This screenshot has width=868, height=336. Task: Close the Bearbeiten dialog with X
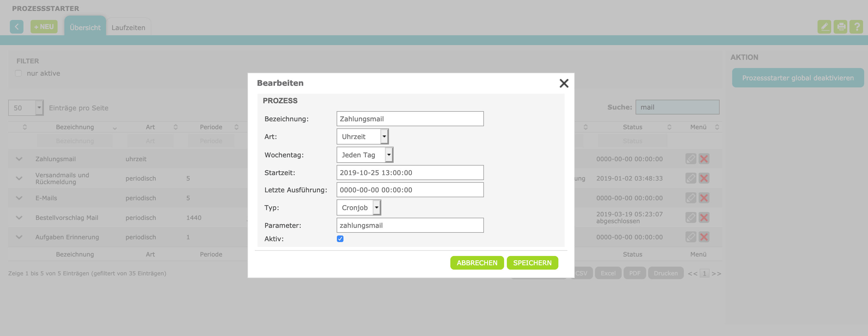pos(564,83)
